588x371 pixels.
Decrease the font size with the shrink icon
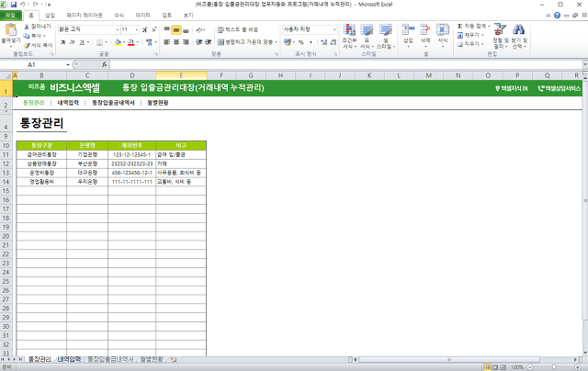153,29
